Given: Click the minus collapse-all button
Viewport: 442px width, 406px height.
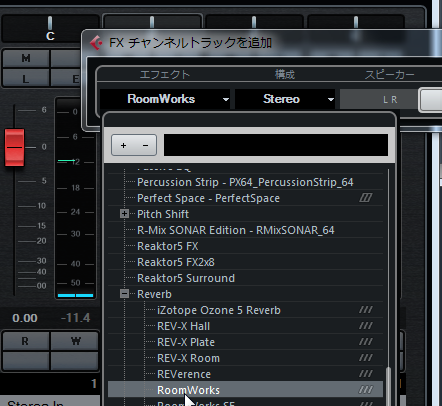Looking at the screenshot, I should (x=145, y=145).
